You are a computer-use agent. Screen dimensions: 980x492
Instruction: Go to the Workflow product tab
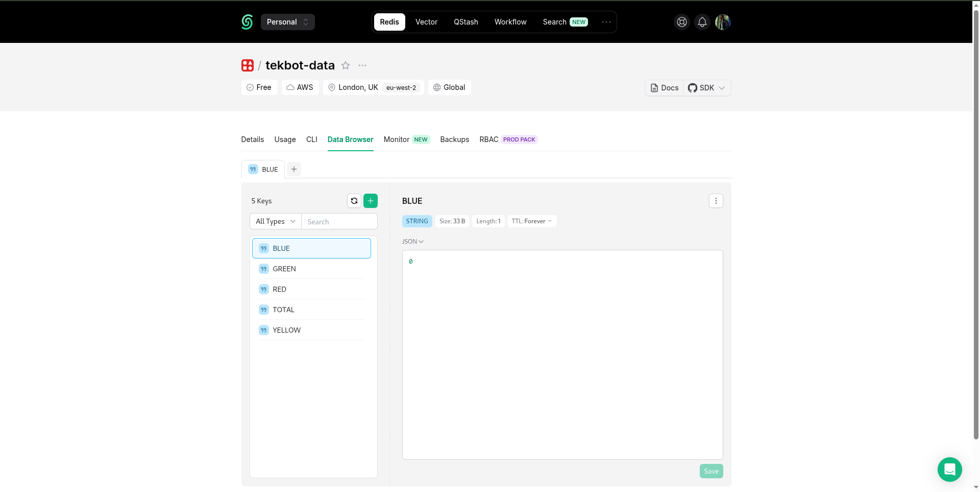click(510, 22)
